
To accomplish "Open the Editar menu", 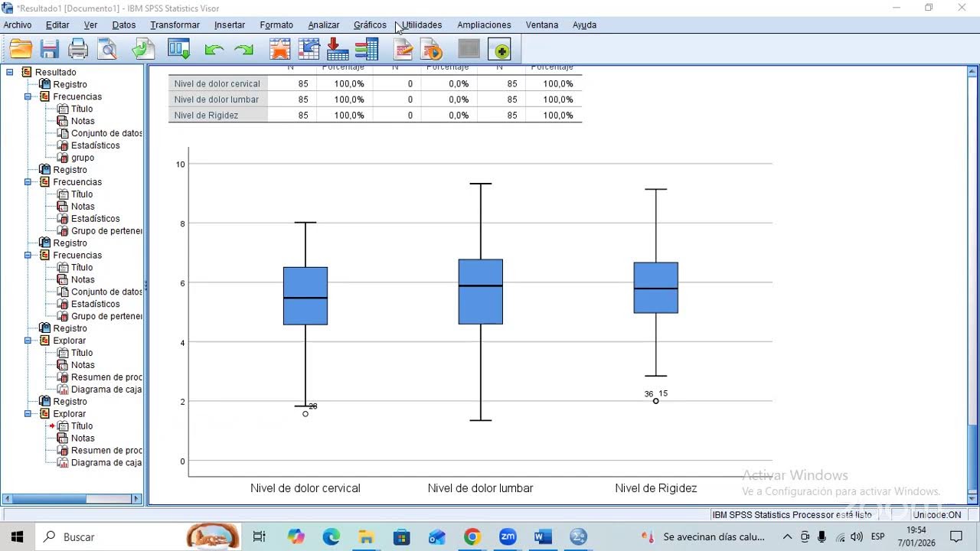I will click(57, 25).
